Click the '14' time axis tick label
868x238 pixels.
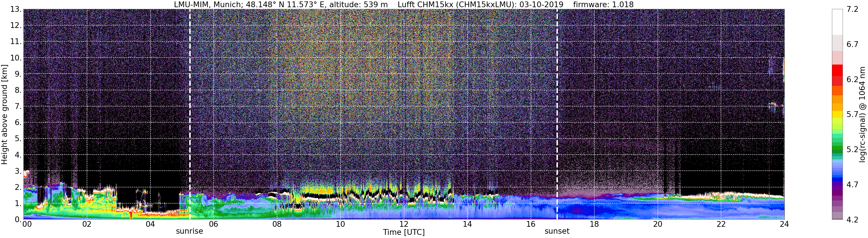467,224
